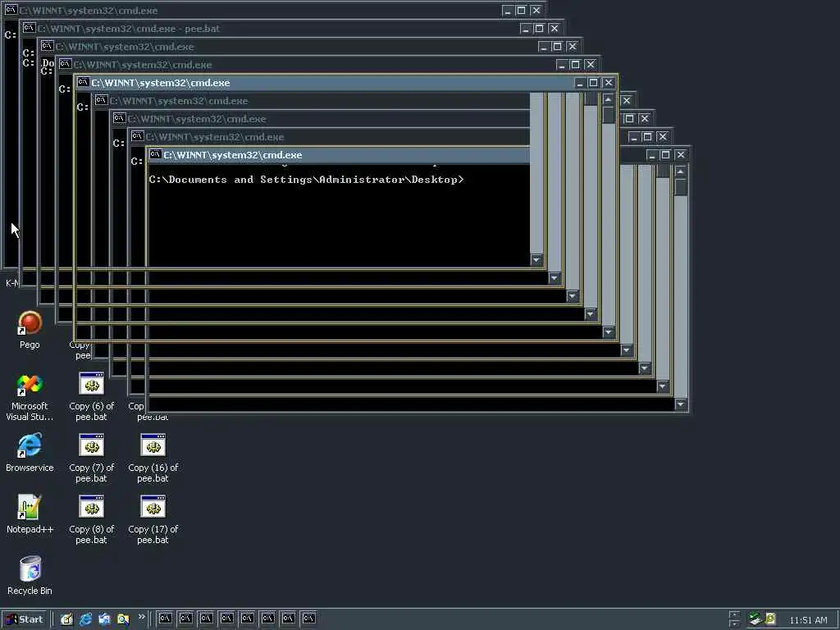The width and height of the screenshot is (840, 630).
Task: Launch Outlook Express from quick launch
Action: (104, 619)
